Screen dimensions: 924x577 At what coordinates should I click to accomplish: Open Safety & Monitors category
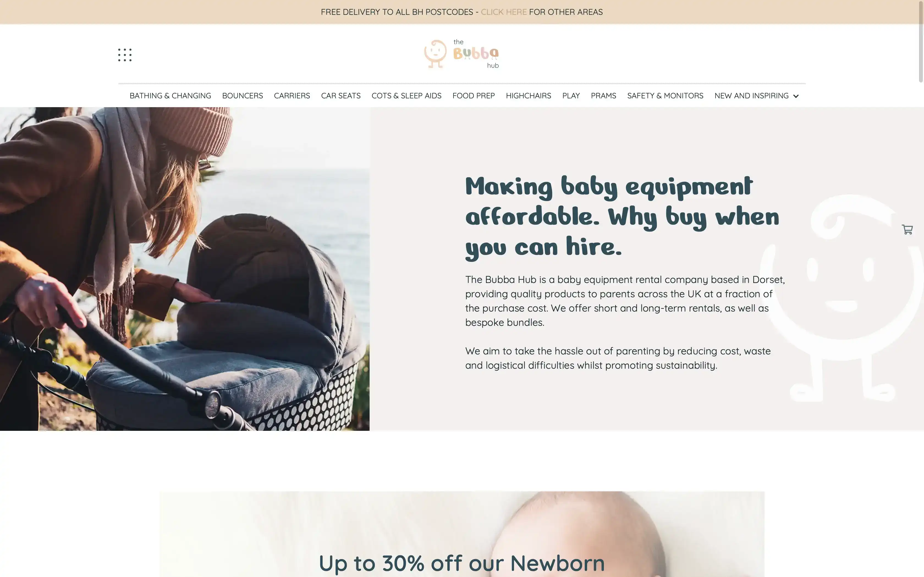[x=665, y=96]
